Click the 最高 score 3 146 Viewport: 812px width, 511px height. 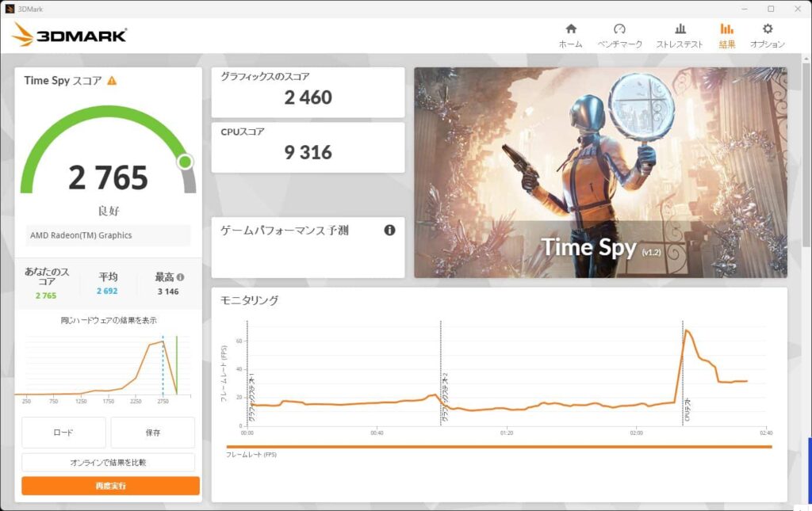[x=168, y=292]
